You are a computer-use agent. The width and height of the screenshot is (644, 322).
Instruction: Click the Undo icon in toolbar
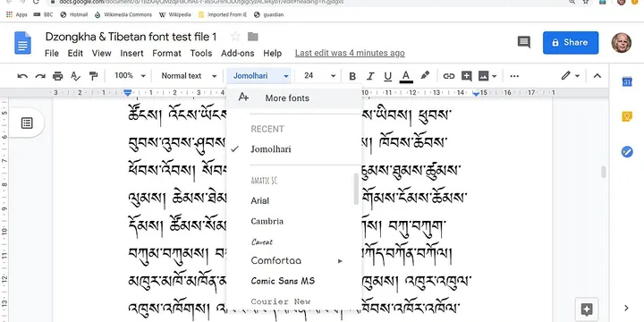click(x=22, y=76)
